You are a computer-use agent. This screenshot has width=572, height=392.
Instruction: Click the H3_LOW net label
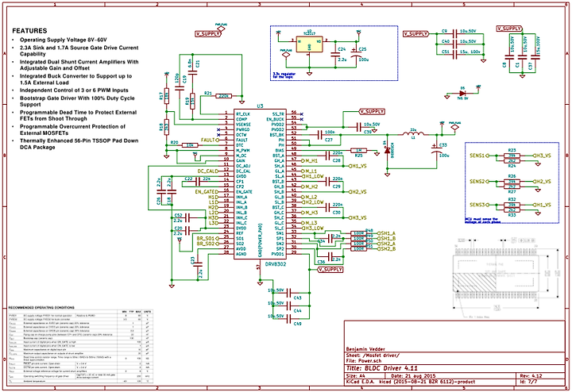click(313, 228)
